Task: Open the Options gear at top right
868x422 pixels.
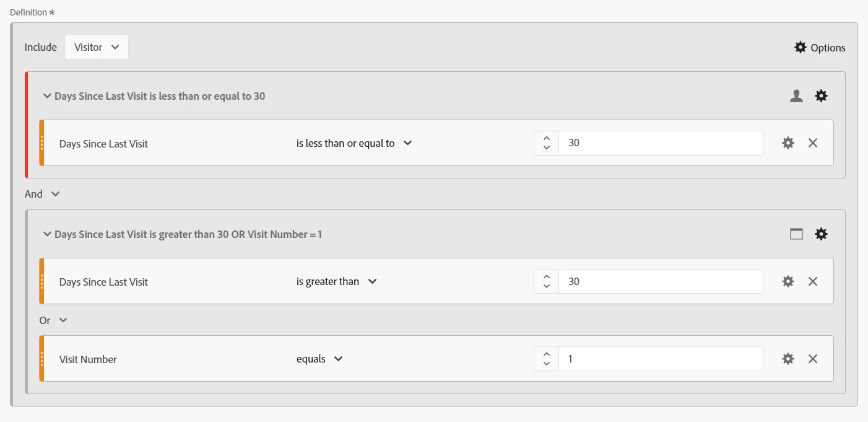Action: click(819, 48)
